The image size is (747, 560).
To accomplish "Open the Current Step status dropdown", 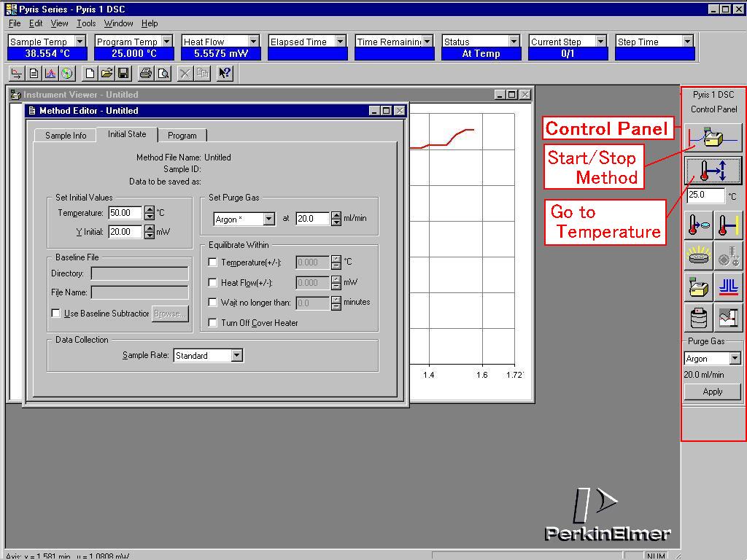I will click(x=601, y=42).
